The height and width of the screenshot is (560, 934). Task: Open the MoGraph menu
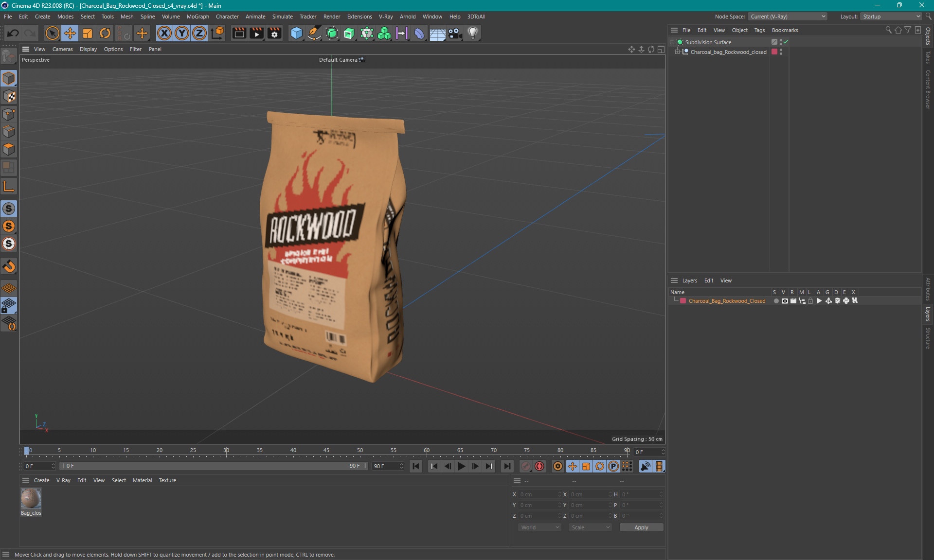click(198, 17)
